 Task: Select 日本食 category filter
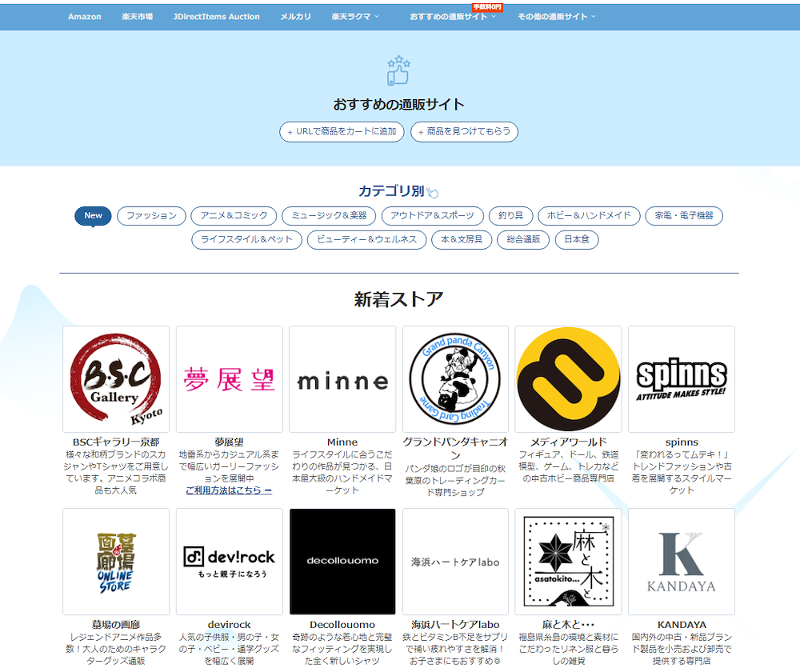coord(577,240)
